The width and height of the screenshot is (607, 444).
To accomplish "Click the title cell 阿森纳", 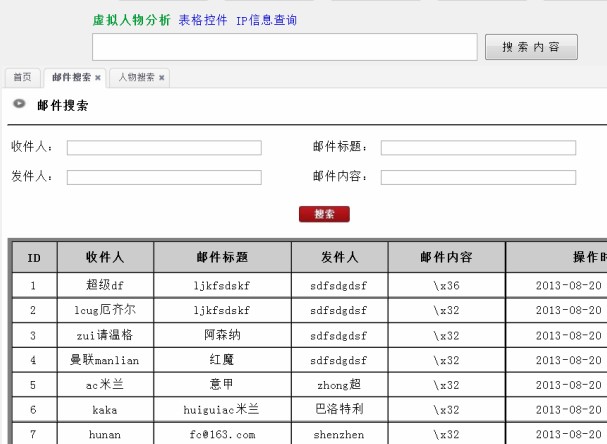I will [x=222, y=335].
